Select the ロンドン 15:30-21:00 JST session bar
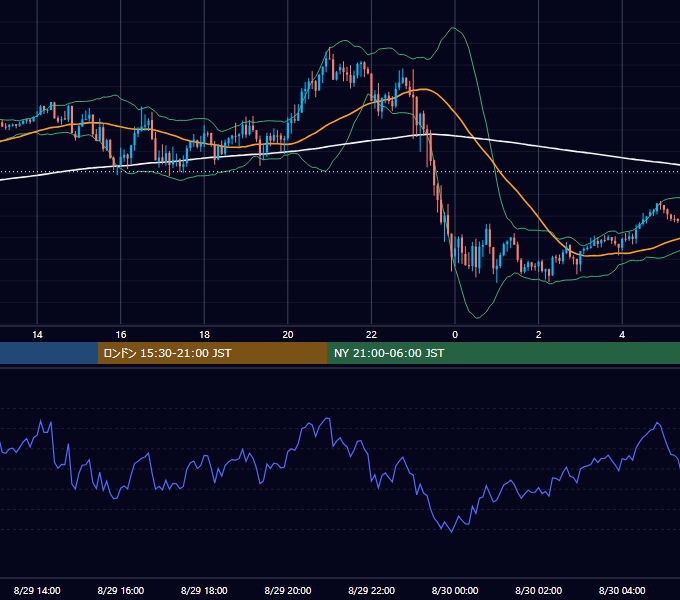The width and height of the screenshot is (680, 600). click(x=212, y=353)
